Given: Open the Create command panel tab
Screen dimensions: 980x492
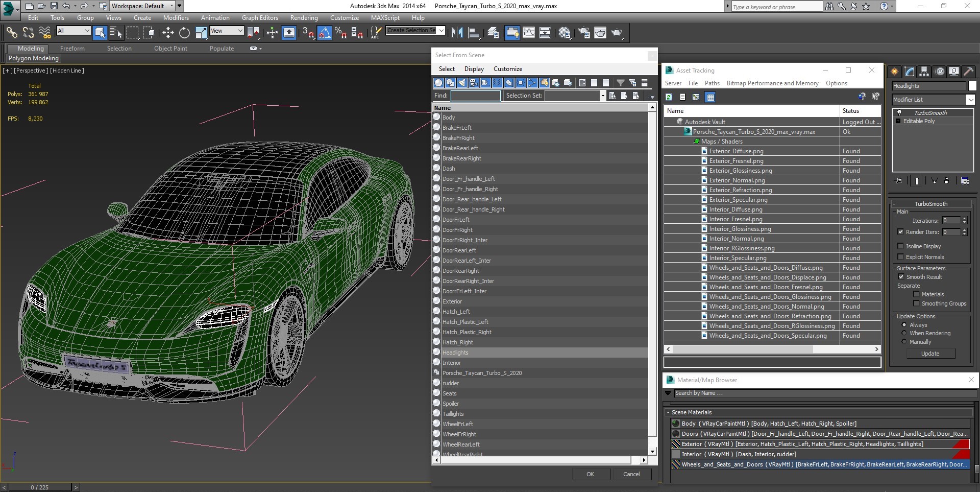Looking at the screenshot, I should 894,72.
